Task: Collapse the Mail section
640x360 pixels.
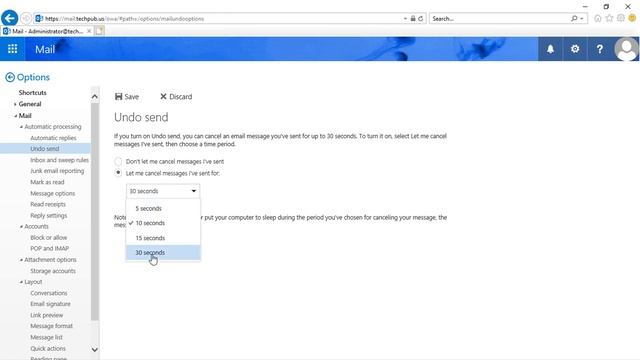Action: click(x=15, y=116)
